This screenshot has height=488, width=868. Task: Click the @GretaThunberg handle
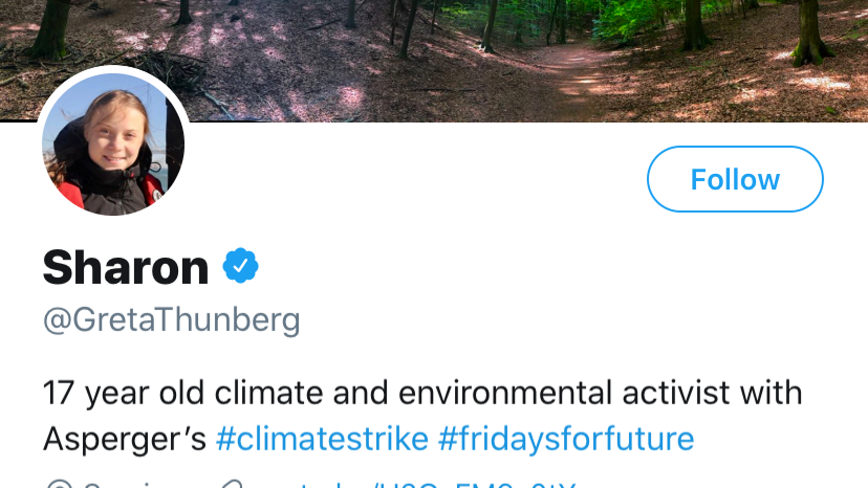click(171, 320)
